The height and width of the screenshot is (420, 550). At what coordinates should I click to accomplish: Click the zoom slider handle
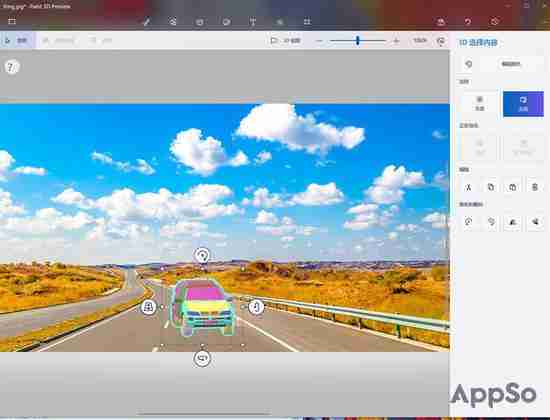[357, 41]
